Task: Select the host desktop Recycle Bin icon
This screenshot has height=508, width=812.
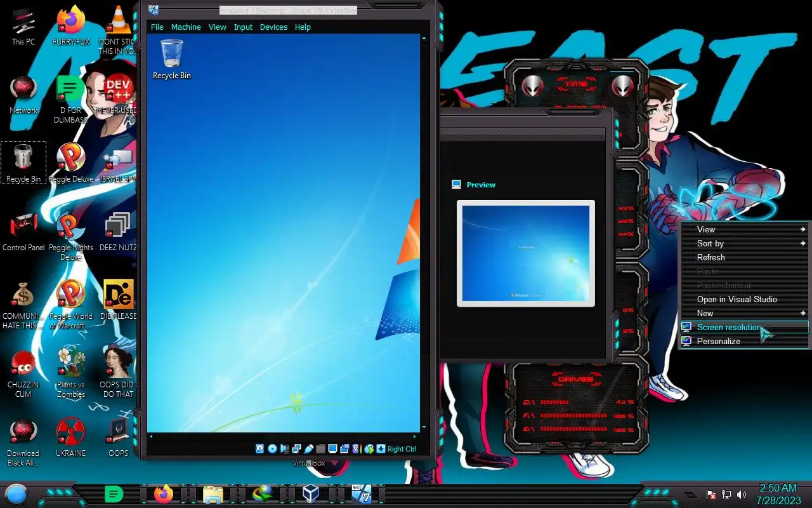Action: click(23, 164)
